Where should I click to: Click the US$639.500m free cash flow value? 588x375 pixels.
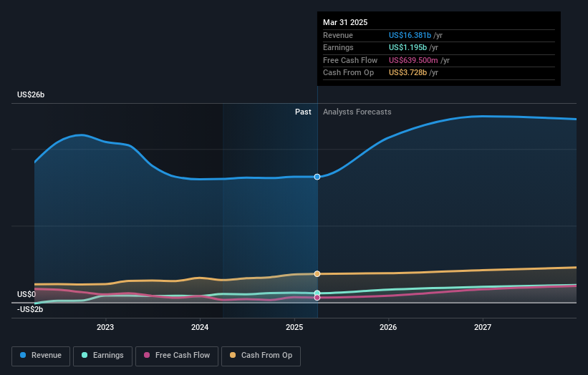(413, 60)
